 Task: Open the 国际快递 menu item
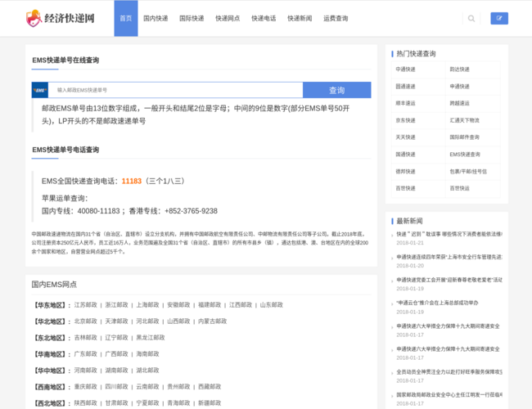click(x=192, y=18)
